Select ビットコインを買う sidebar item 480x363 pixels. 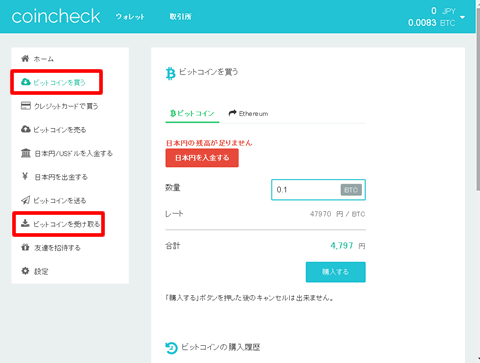pos(59,82)
